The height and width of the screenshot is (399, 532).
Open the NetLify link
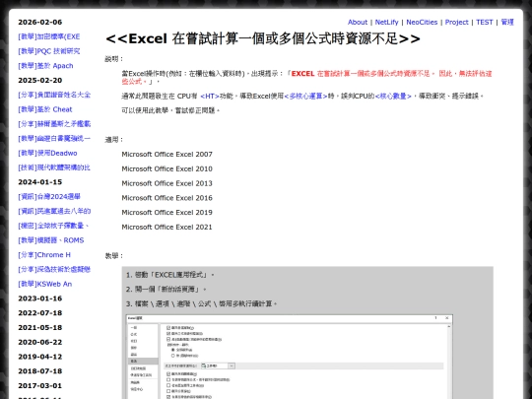[386, 22]
